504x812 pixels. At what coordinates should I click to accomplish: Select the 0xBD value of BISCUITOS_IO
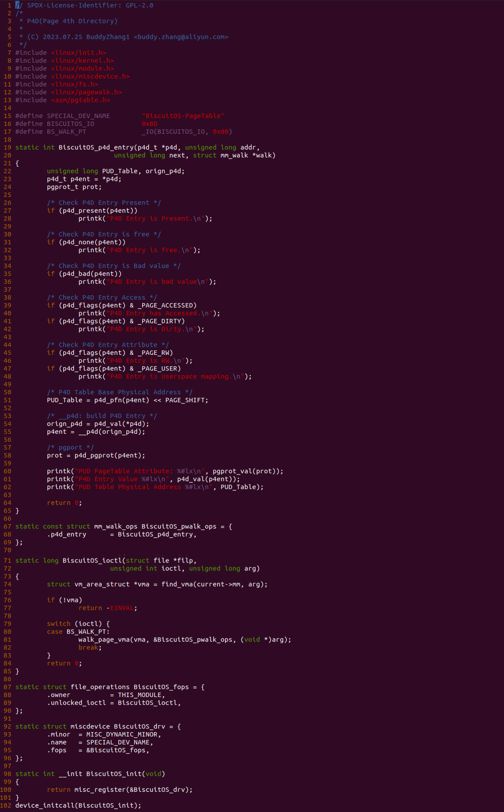coord(149,124)
